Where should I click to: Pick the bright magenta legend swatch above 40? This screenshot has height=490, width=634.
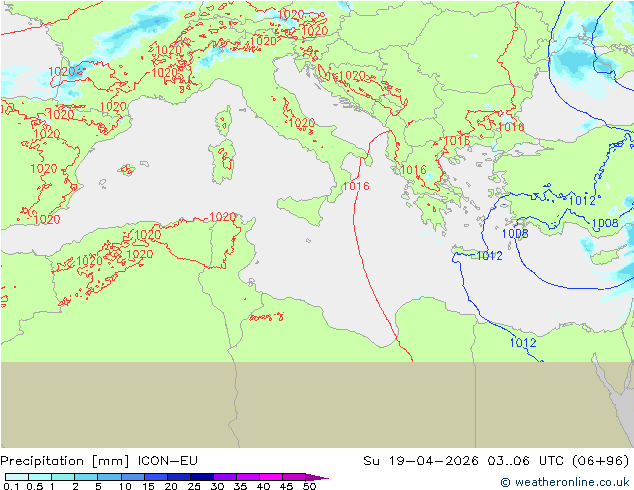coord(271,477)
